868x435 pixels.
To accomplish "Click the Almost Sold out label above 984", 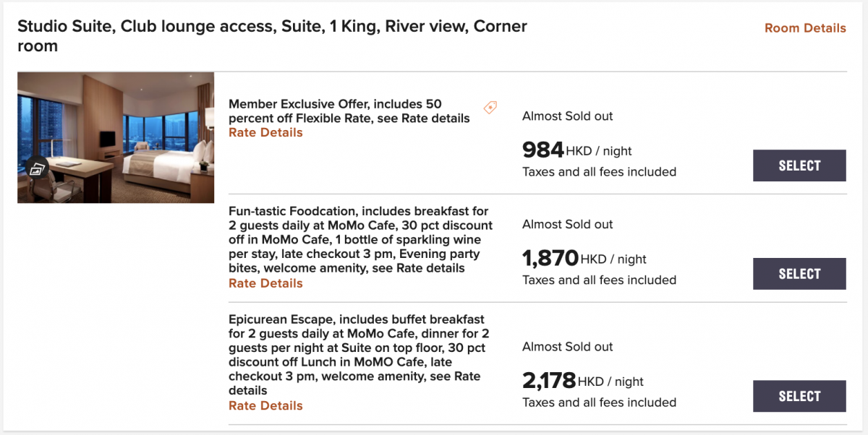I will [x=568, y=116].
